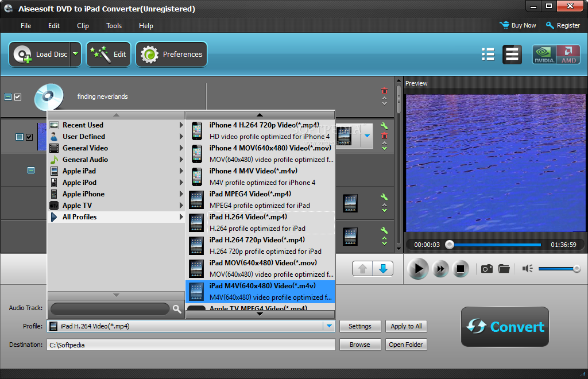This screenshot has width=588, height=379.
Task: Choose iPad MPEG4 Video profile
Action: (x=260, y=199)
